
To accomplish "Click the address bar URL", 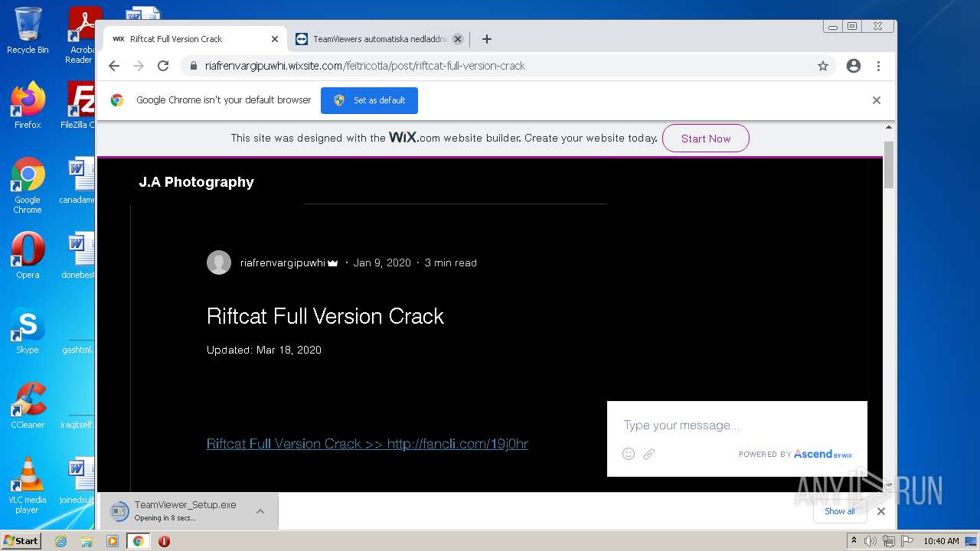I will [364, 66].
